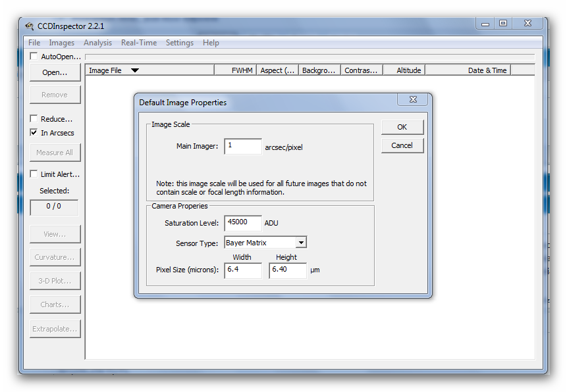Minimize the CCDInspector window
The image size is (567, 392).
(485, 24)
